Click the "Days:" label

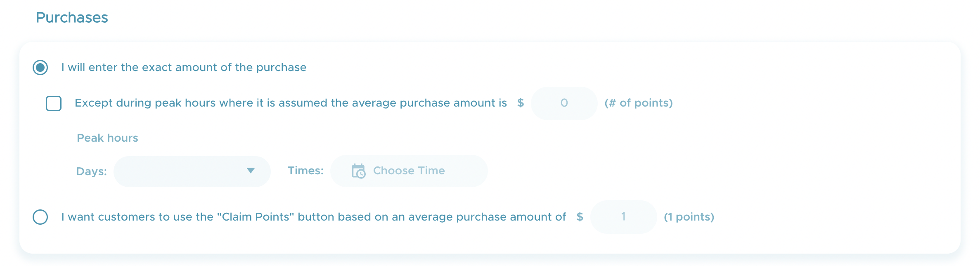tap(91, 171)
